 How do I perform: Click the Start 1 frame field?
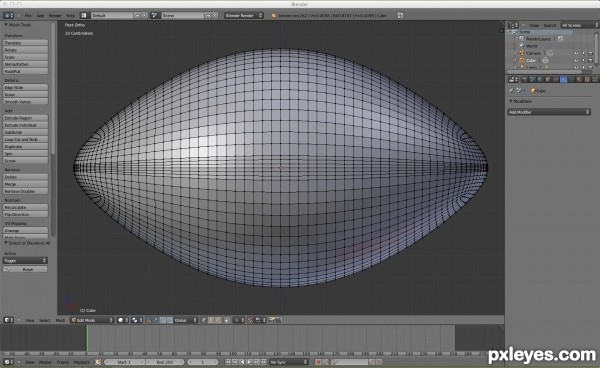125,362
